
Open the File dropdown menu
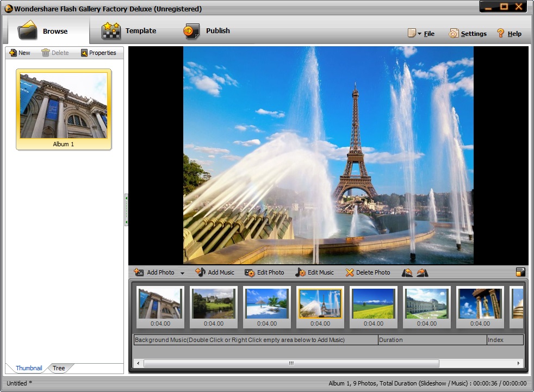click(x=421, y=33)
